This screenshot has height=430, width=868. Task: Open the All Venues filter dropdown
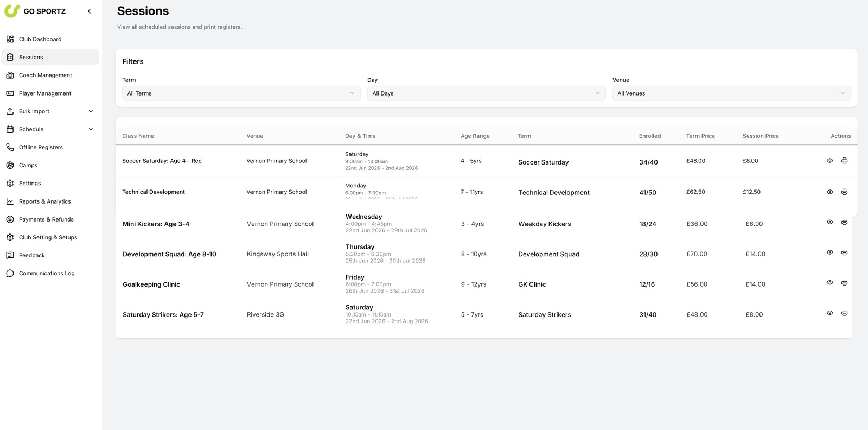coord(732,93)
